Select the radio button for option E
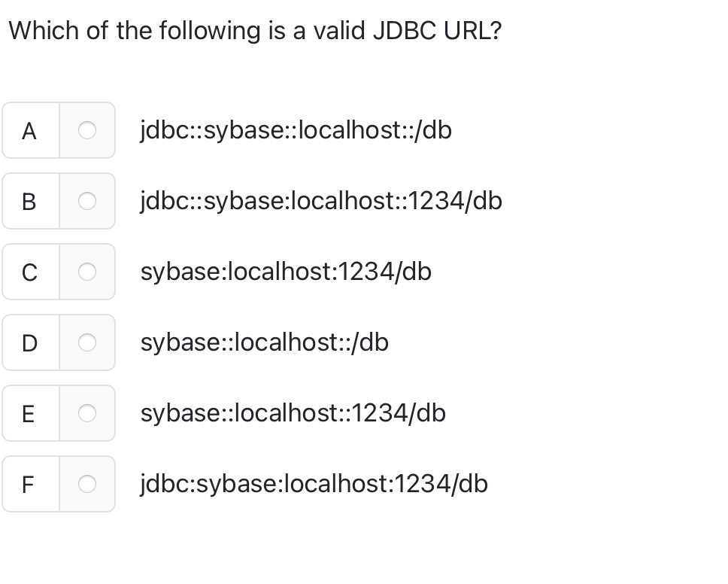 click(x=87, y=413)
